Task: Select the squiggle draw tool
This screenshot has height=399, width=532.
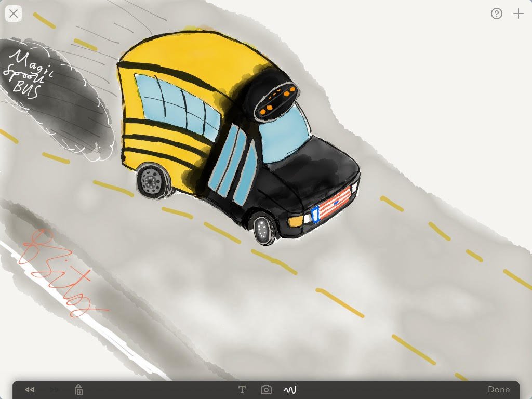Action: (290, 390)
